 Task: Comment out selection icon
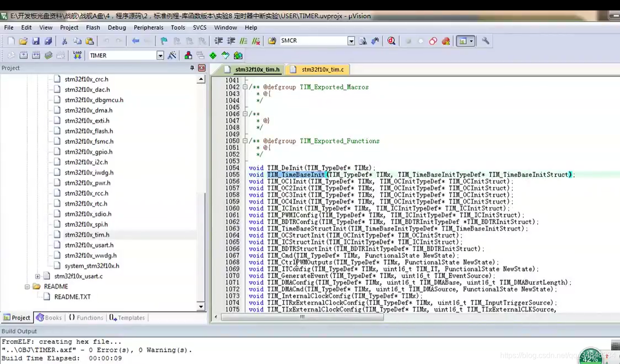(x=243, y=41)
